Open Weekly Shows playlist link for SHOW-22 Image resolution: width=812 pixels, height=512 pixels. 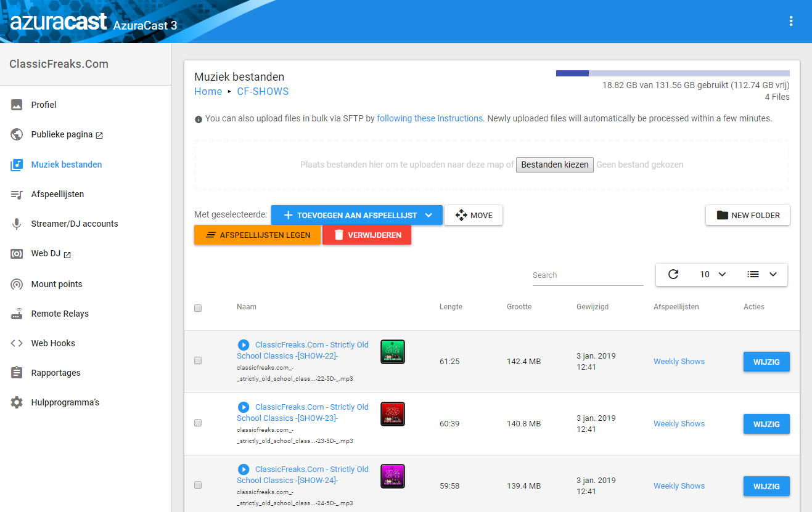679,362
